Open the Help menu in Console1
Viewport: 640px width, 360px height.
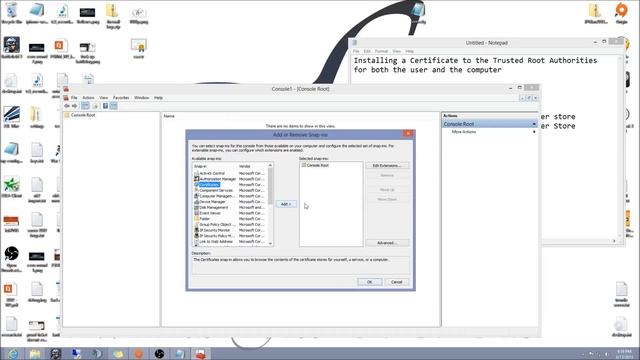[158, 98]
